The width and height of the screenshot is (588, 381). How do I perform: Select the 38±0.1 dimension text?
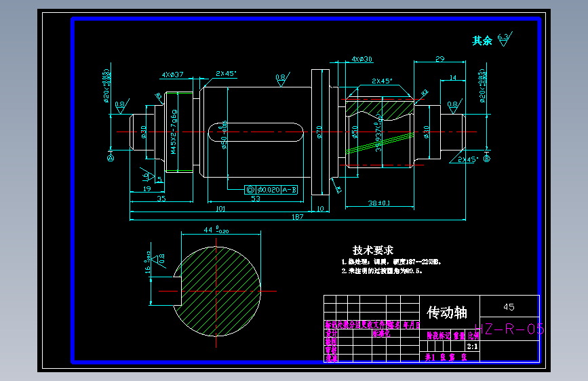378,203
